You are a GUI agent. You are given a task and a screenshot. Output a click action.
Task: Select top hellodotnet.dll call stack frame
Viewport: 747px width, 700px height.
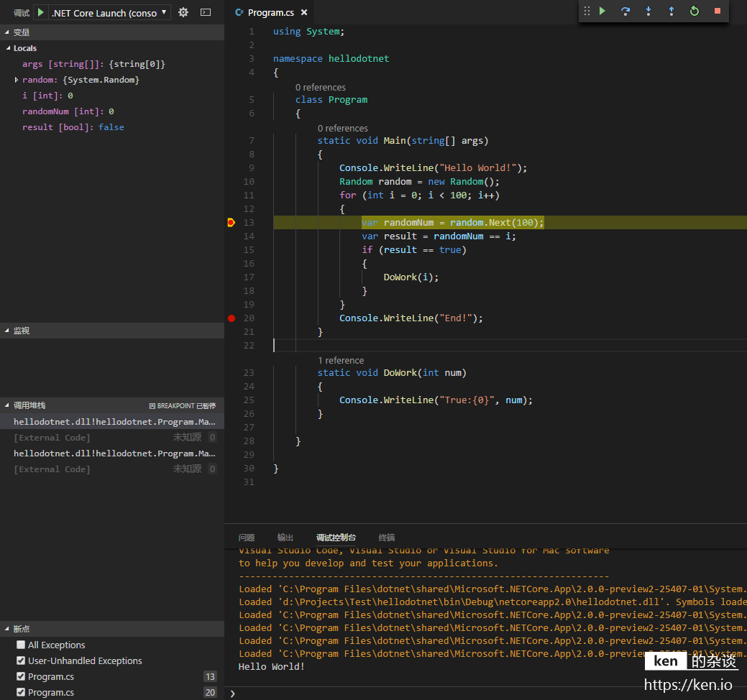point(112,422)
